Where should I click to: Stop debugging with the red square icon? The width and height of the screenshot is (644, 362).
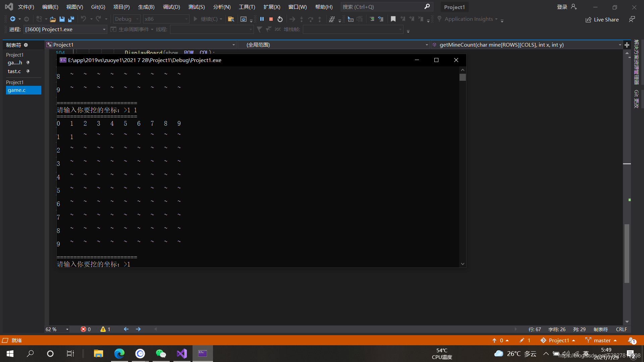[x=271, y=19]
